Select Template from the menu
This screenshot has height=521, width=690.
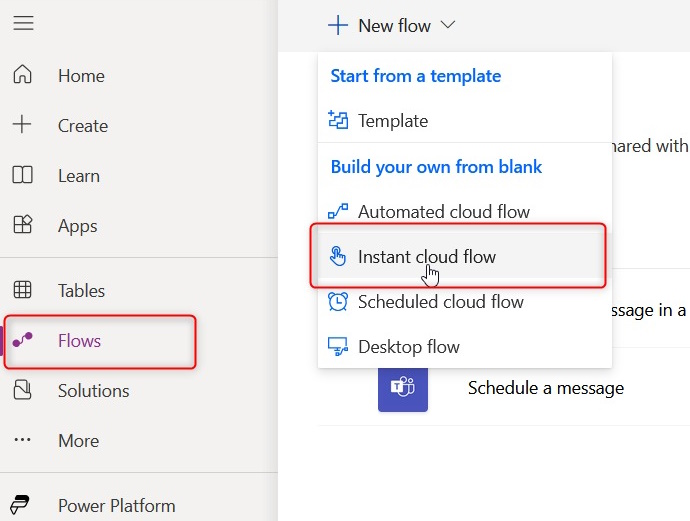[x=393, y=121]
